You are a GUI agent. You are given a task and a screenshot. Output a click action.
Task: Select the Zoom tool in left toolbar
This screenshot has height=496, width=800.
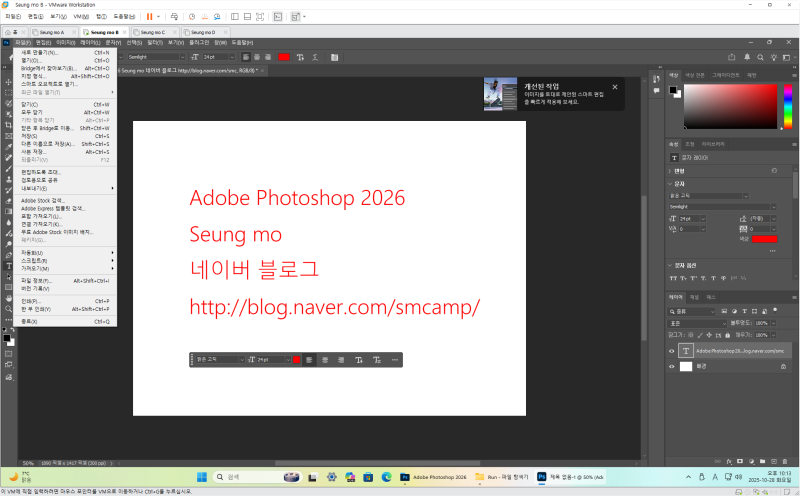9,309
